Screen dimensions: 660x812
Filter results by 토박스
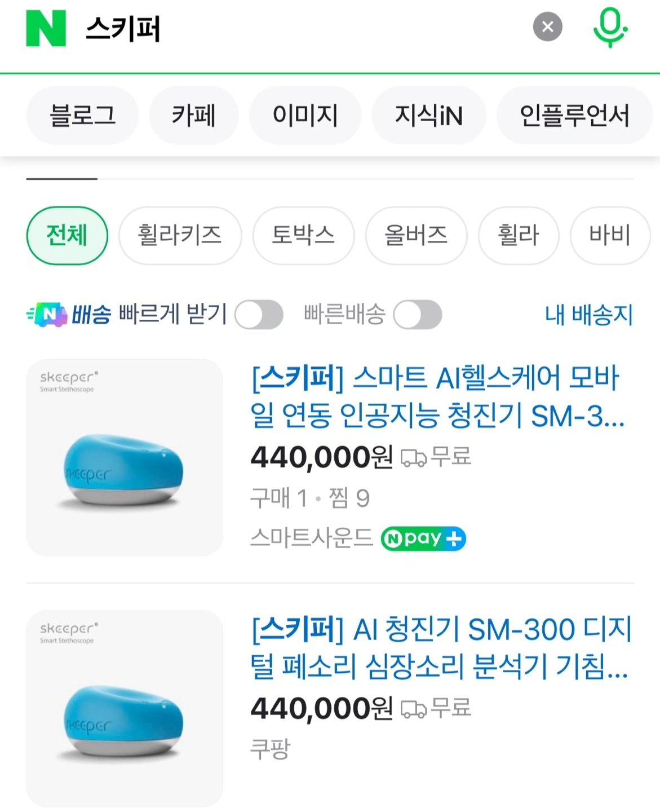[303, 236]
